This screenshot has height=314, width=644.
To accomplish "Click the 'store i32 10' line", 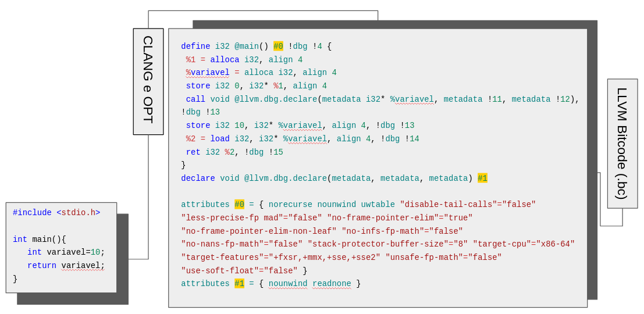I will click(x=300, y=126).
